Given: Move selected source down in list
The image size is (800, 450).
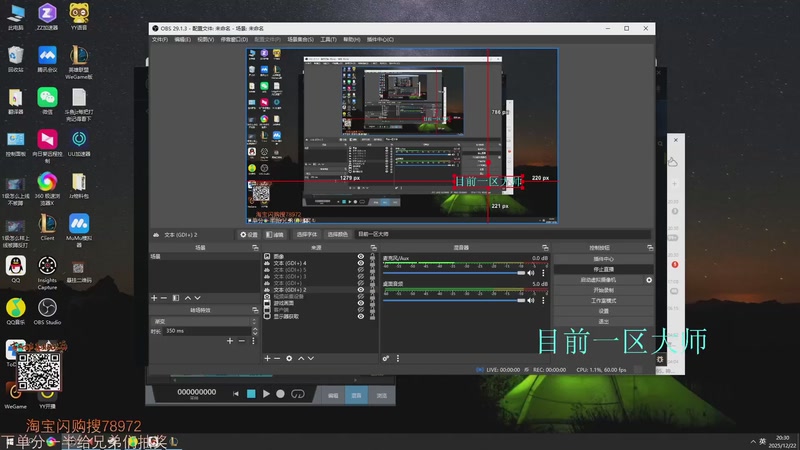Looking at the screenshot, I should (x=311, y=359).
